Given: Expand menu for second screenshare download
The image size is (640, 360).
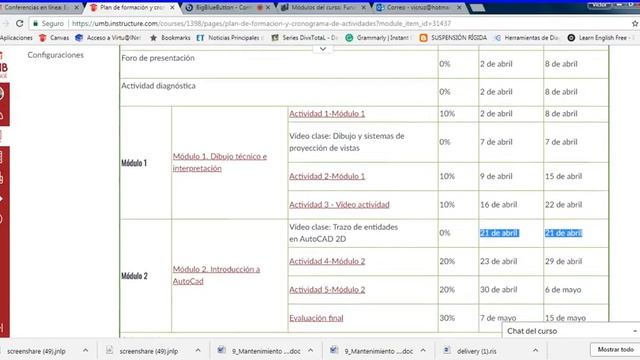Looking at the screenshot, I should 198,351.
